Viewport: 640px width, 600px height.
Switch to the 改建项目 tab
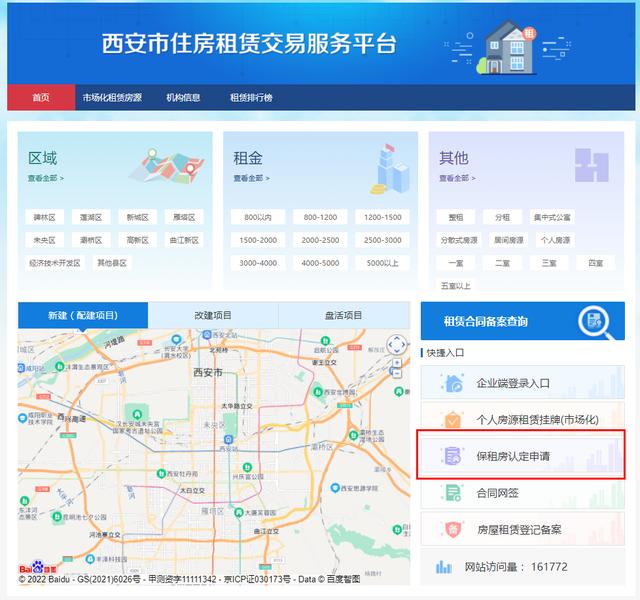(x=213, y=315)
